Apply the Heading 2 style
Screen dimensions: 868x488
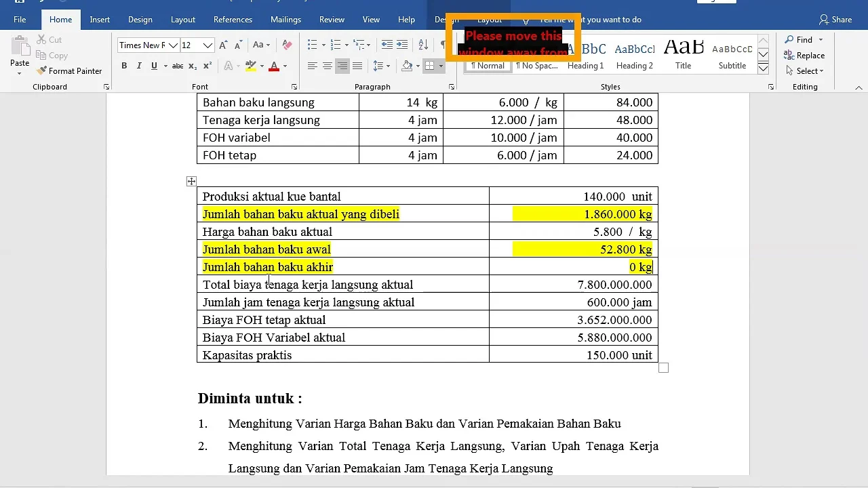(x=635, y=56)
